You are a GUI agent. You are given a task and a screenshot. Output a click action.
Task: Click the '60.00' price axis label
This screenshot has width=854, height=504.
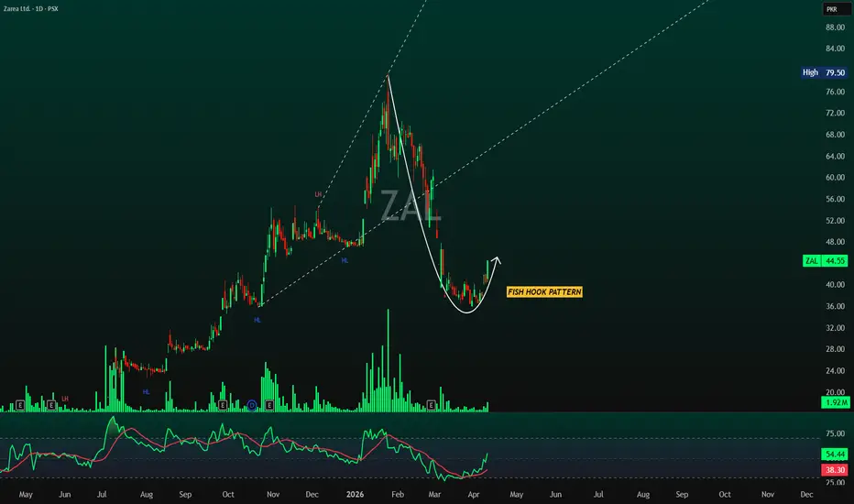pos(835,177)
